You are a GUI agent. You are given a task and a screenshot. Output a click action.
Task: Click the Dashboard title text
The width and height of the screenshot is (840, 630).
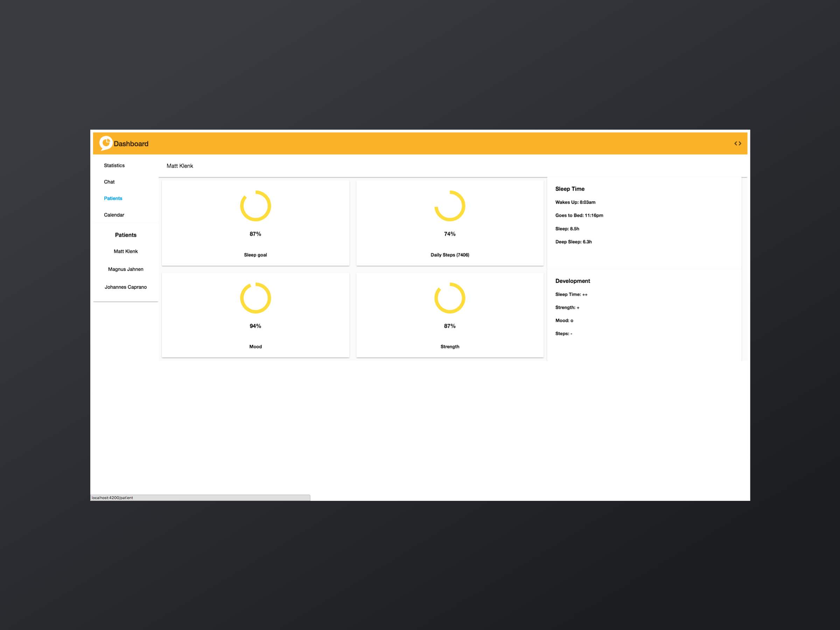[131, 144]
